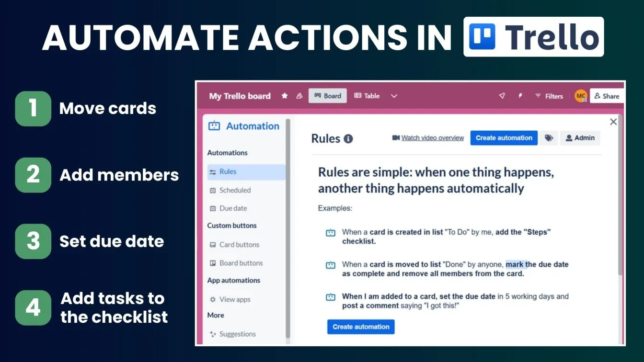Click the main panel right scrollbar
644x362 pixels.
(621, 195)
